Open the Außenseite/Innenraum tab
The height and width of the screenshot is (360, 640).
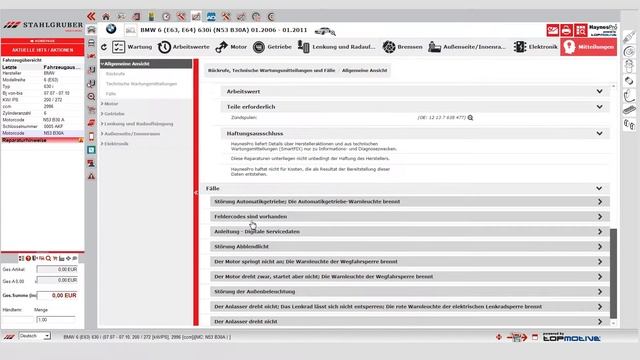467,47
